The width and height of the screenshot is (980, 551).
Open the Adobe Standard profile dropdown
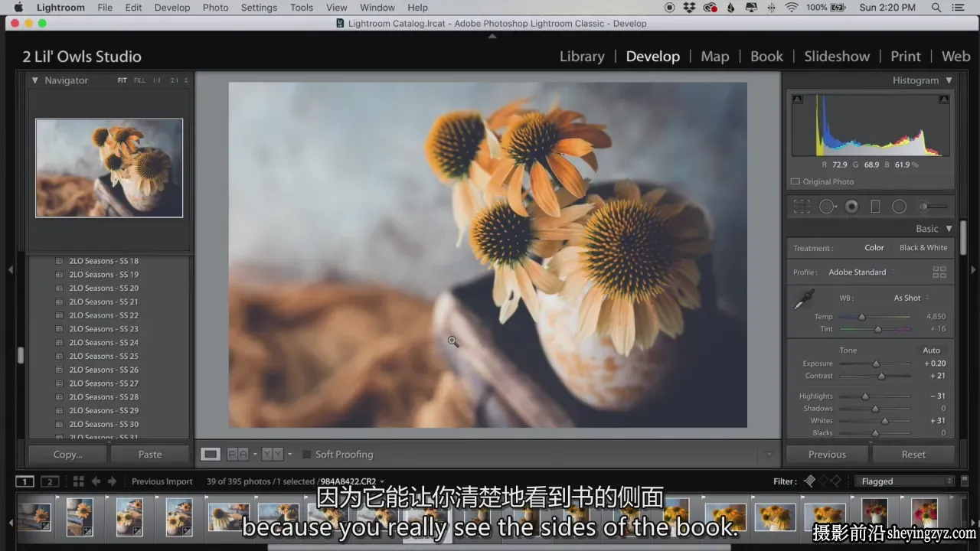861,272
